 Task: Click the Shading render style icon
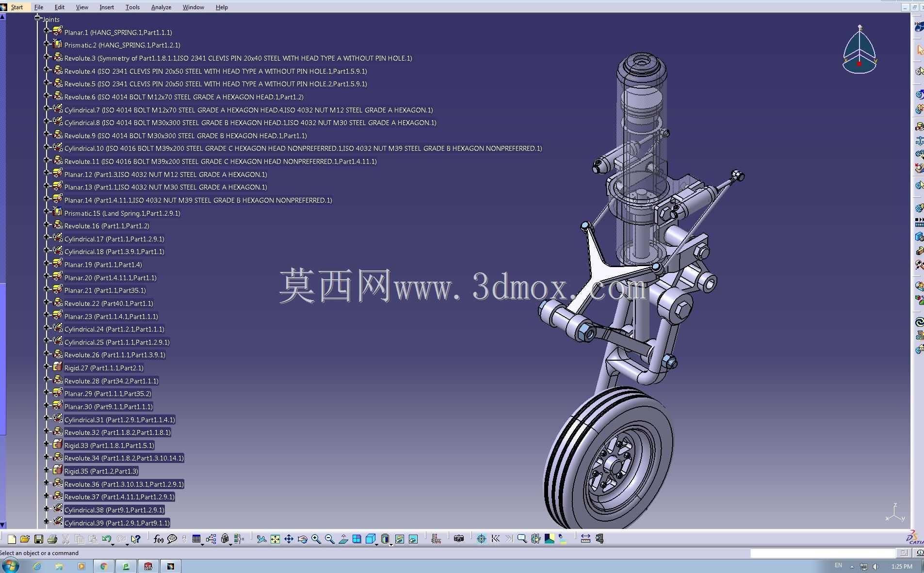click(385, 539)
